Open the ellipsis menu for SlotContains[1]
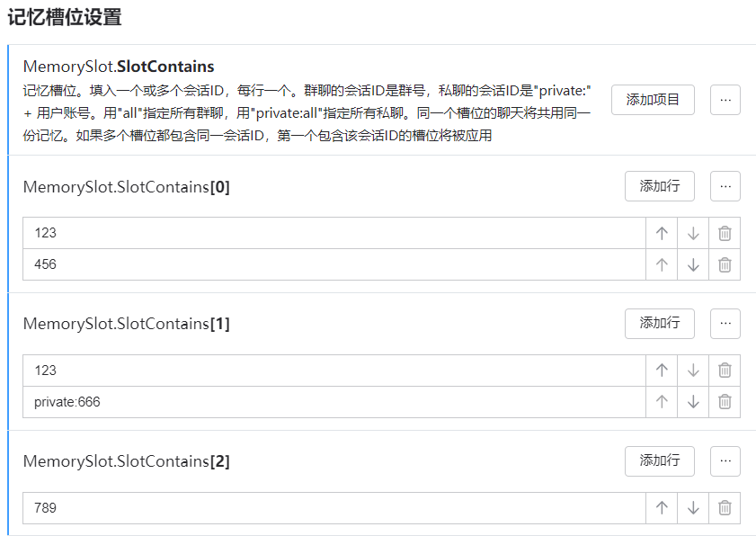Image resolution: width=756 pixels, height=536 pixels. [x=725, y=324]
